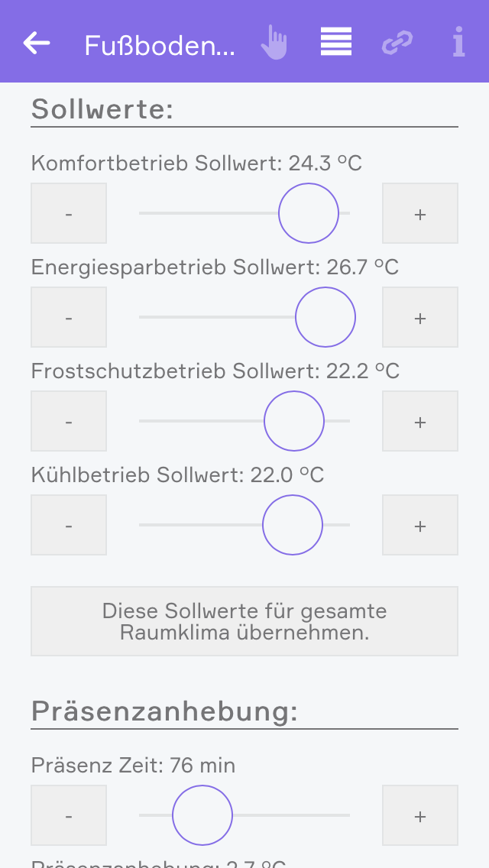Image resolution: width=489 pixels, height=868 pixels.
Task: Click the Energiesparbetrieb slider handle
Action: pyautogui.click(x=325, y=317)
